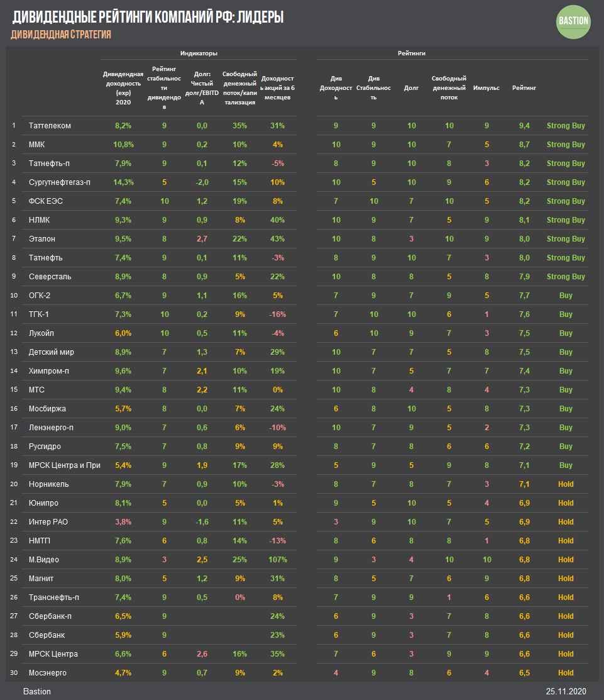Click МРСК Центра debt ratio '2,6'
The height and width of the screenshot is (700, 604).
(202, 654)
